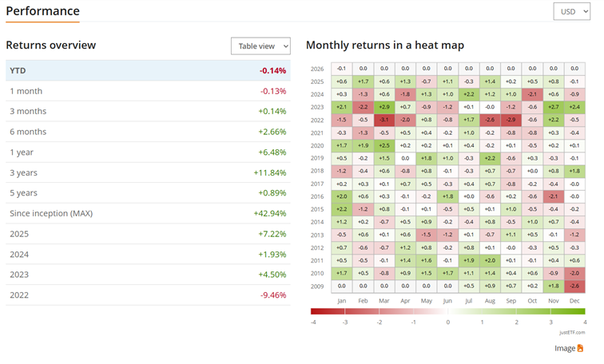Click the Image download link text
Image resolution: width=604 pixels, height=364 pixels.
pos(565,348)
